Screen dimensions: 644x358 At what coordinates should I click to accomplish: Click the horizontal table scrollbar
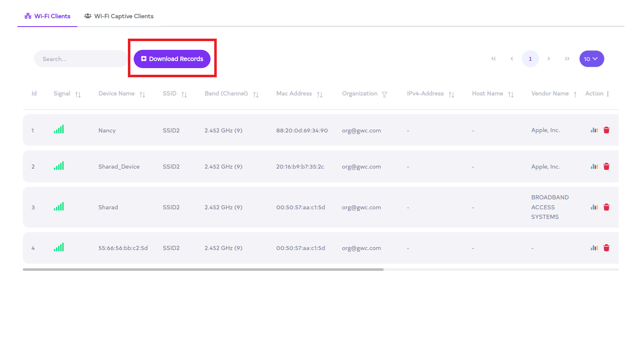[x=203, y=270]
